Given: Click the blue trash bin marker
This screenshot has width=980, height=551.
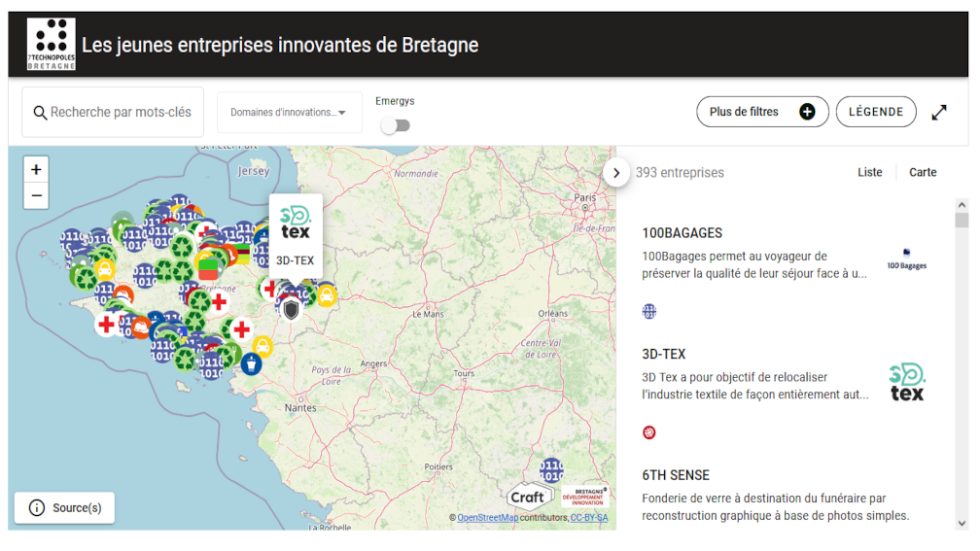Looking at the screenshot, I should coord(251,363).
